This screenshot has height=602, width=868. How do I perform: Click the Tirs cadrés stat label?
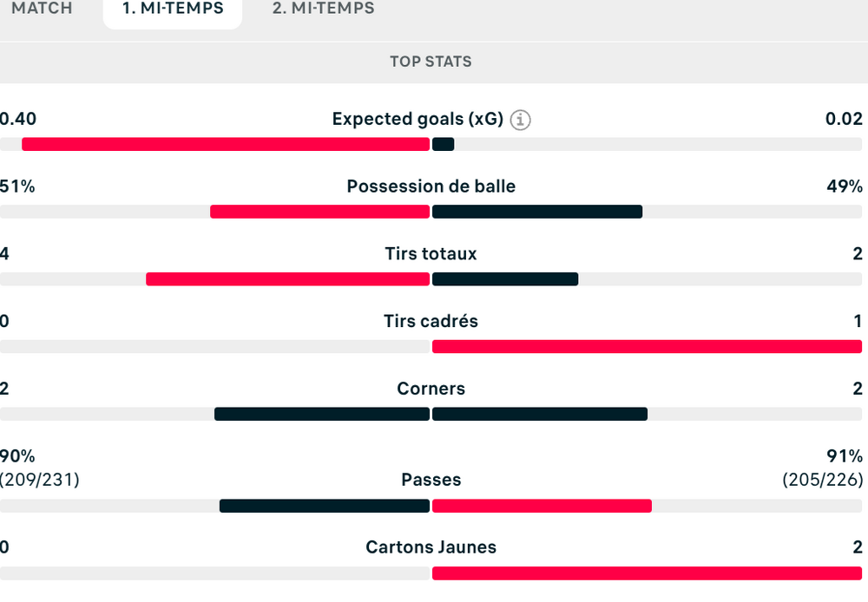coord(431,321)
